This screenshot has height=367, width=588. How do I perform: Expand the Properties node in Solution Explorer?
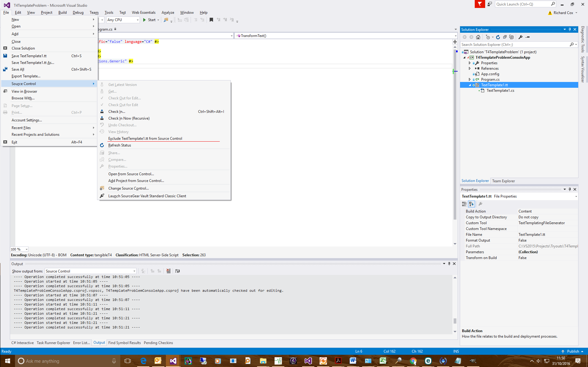pos(470,63)
